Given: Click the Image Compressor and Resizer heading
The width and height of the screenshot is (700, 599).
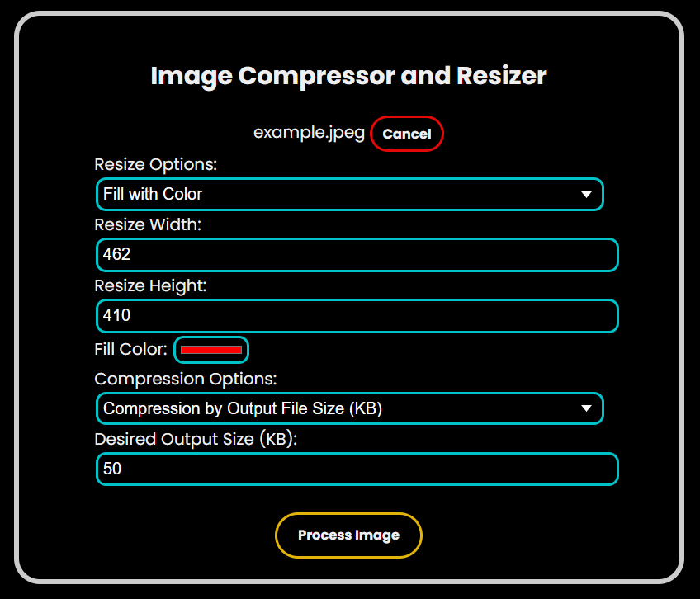Looking at the screenshot, I should click(x=348, y=76).
